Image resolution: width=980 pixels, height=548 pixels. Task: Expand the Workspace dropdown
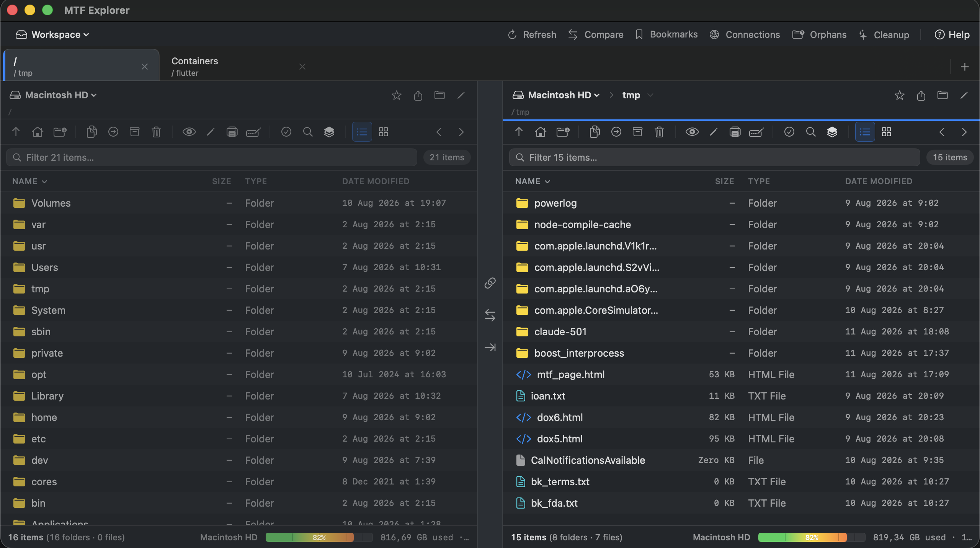[52, 34]
